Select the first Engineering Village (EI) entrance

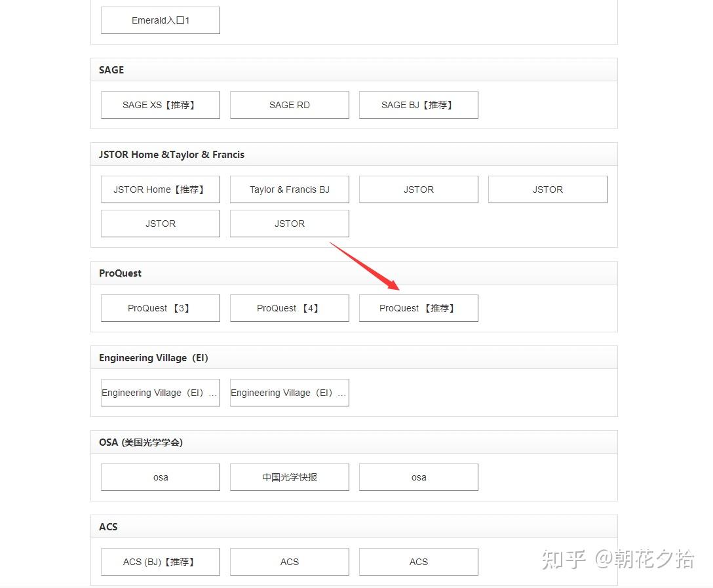click(x=160, y=393)
